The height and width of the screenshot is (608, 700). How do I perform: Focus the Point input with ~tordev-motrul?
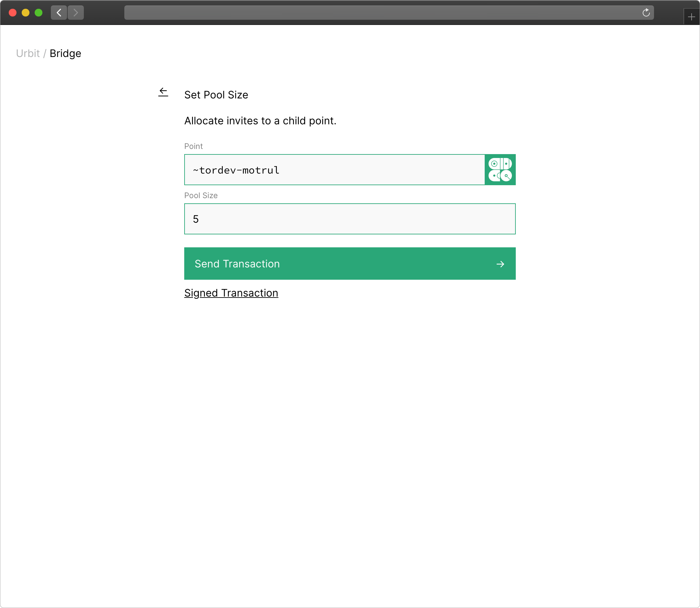click(x=334, y=170)
